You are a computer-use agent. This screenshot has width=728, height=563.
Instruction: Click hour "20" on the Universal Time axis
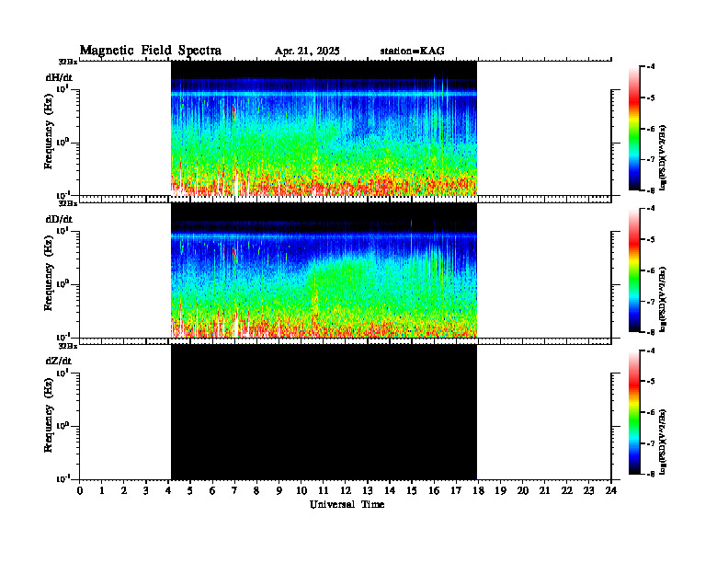522,491
